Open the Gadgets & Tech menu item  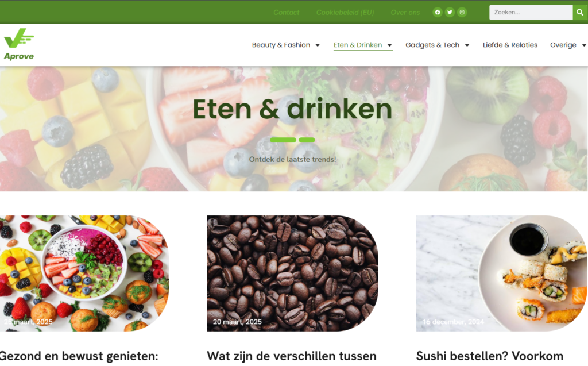(432, 45)
